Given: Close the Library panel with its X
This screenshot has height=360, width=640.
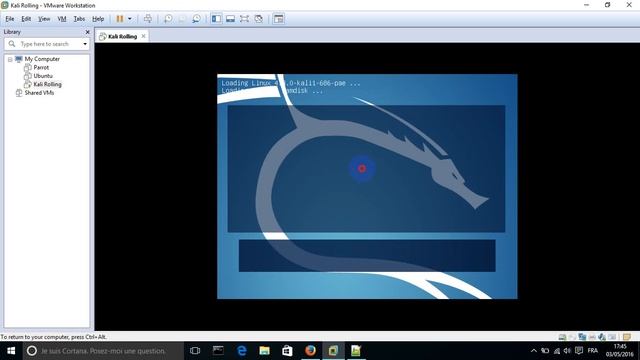Looking at the screenshot, I should pos(87,32).
